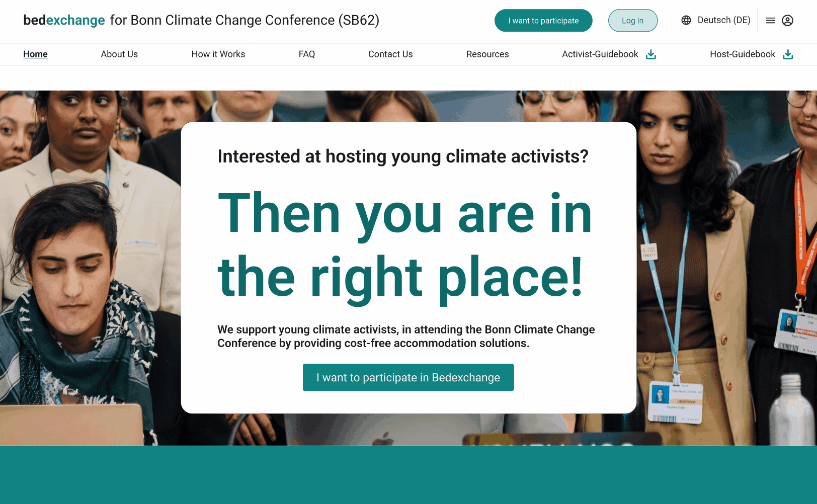
Task: Select How it Works in navigation
Action: click(x=218, y=54)
